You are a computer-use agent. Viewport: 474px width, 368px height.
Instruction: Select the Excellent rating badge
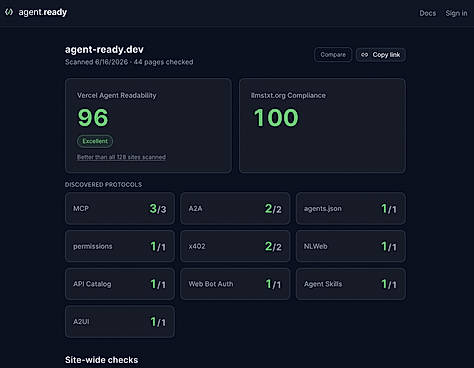(x=95, y=141)
